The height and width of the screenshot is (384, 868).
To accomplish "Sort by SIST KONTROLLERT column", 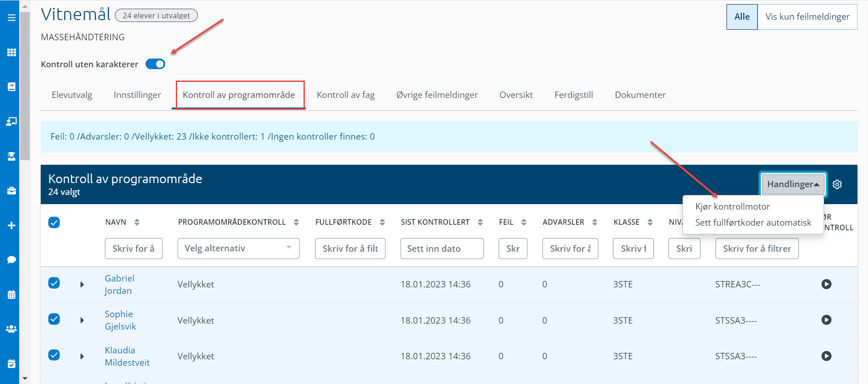I will tap(480, 222).
